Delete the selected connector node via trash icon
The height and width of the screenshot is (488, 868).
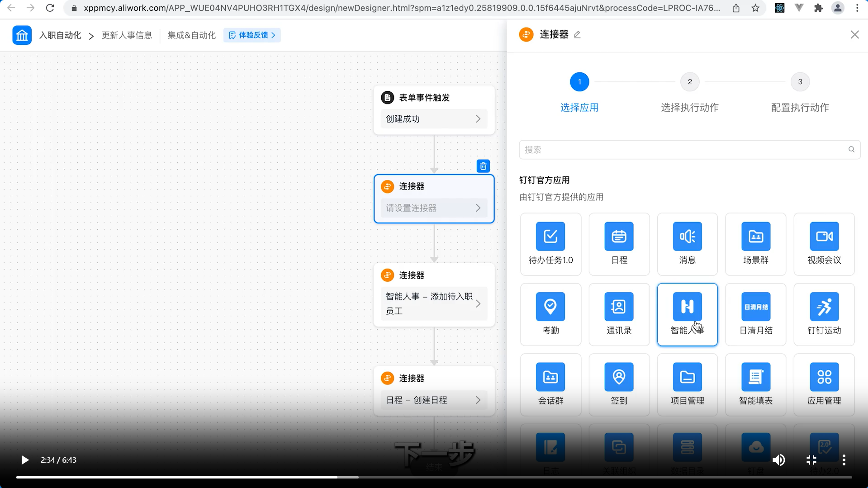pyautogui.click(x=483, y=166)
